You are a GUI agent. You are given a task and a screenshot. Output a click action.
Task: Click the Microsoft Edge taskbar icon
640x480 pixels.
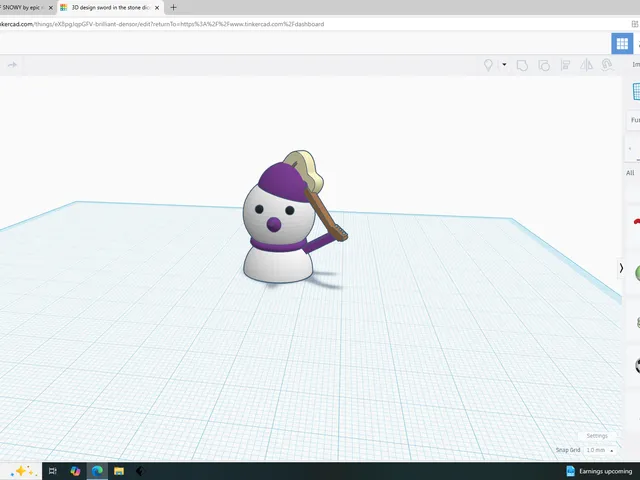97,471
